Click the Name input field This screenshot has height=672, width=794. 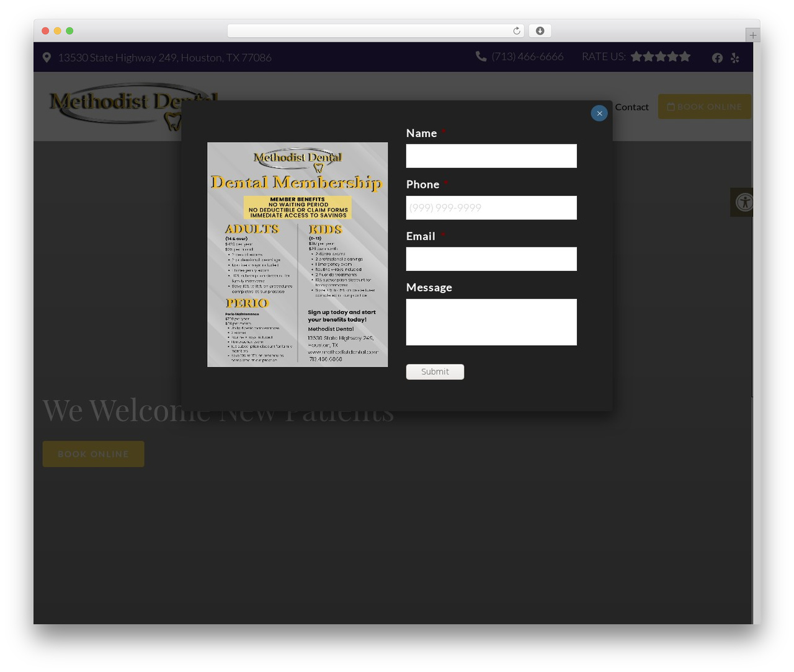(x=491, y=156)
